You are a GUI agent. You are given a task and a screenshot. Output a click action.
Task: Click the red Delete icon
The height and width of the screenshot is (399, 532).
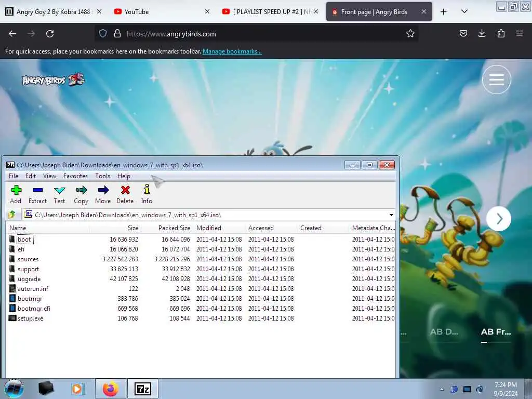click(x=125, y=194)
